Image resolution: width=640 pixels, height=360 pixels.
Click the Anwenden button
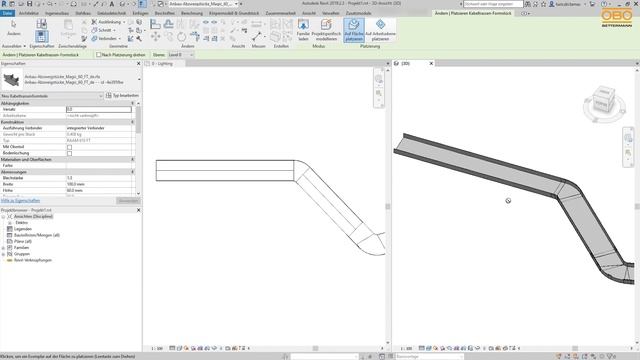click(129, 201)
